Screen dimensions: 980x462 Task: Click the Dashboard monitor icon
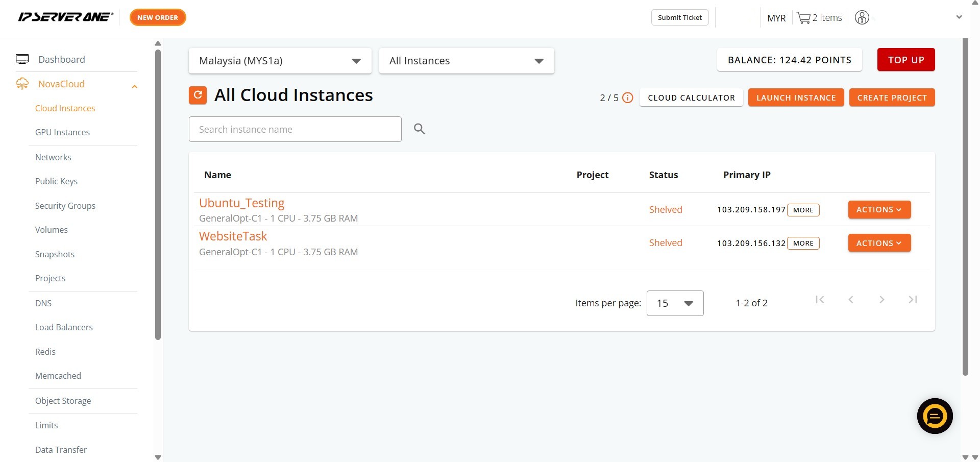[x=22, y=59]
